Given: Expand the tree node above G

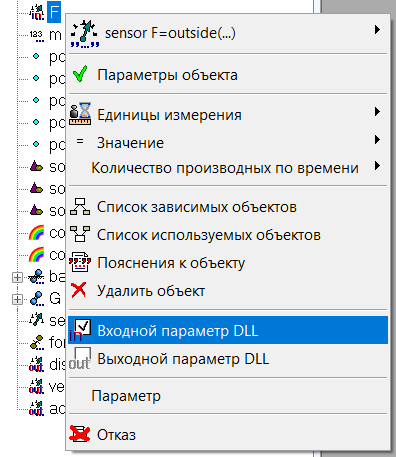Looking at the screenshot, I should [x=17, y=277].
